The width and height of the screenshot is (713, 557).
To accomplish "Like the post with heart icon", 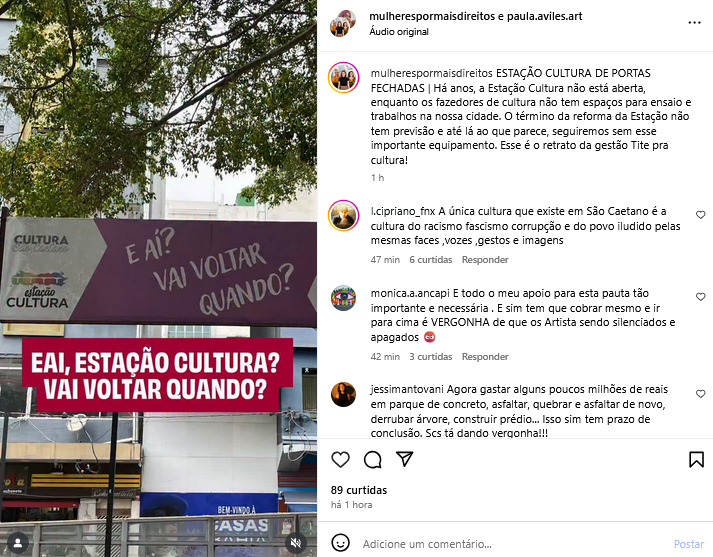I will [340, 460].
